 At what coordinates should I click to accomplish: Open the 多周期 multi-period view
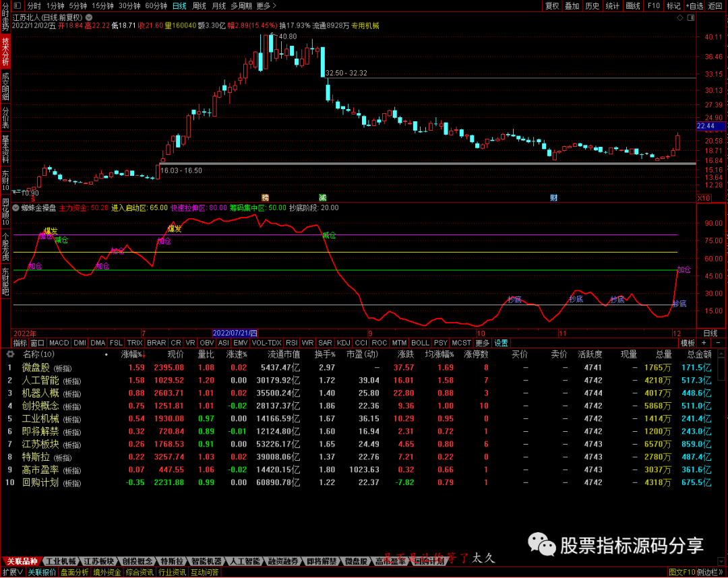[241, 6]
